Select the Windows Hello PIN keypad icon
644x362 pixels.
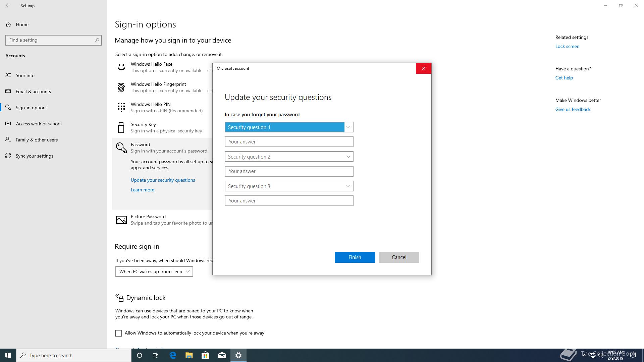tap(121, 107)
